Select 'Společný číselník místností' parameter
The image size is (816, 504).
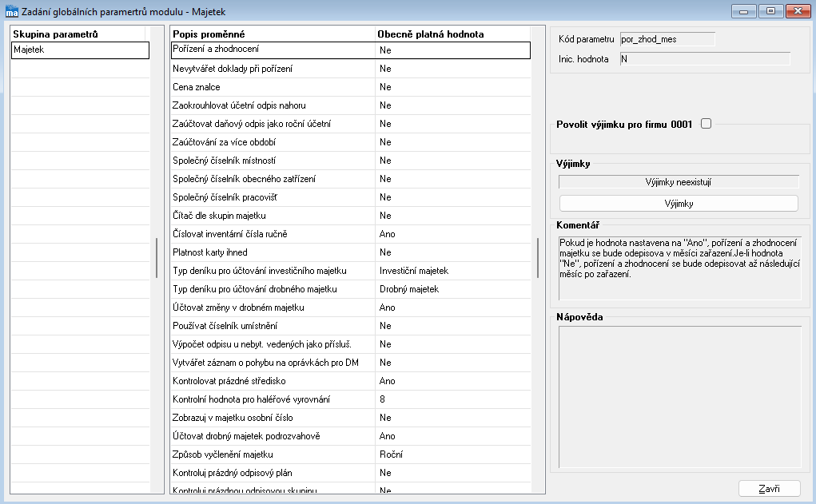tap(351, 161)
